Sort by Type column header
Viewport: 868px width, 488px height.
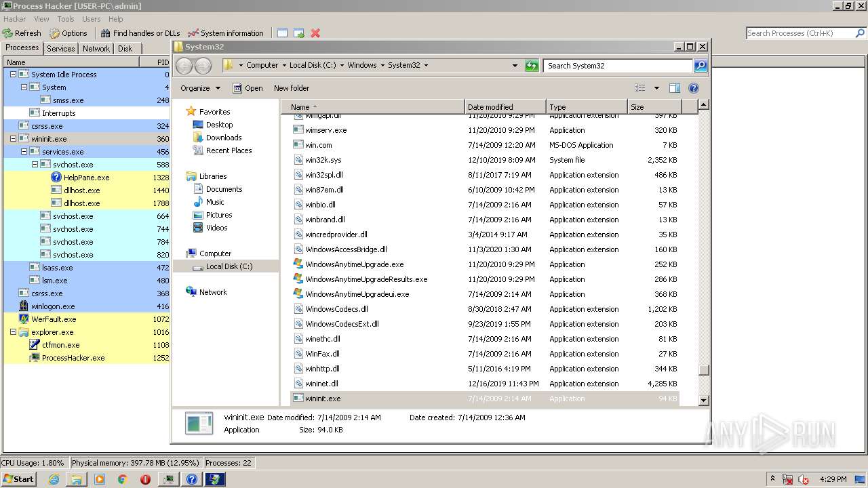pyautogui.click(x=587, y=107)
